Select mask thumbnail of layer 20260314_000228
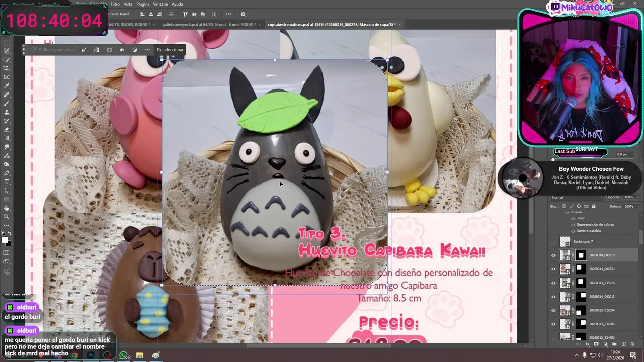The width and height of the screenshot is (644, 362). point(581,255)
